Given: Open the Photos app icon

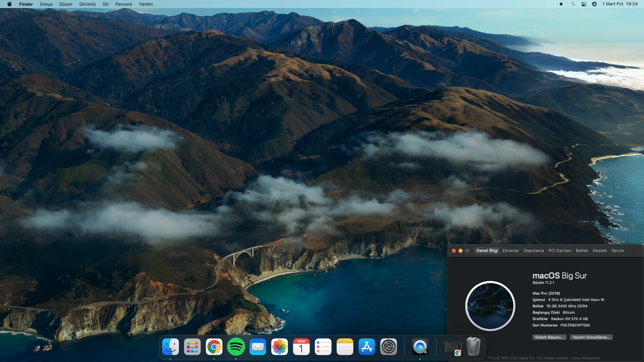Looking at the screenshot, I should click(279, 347).
